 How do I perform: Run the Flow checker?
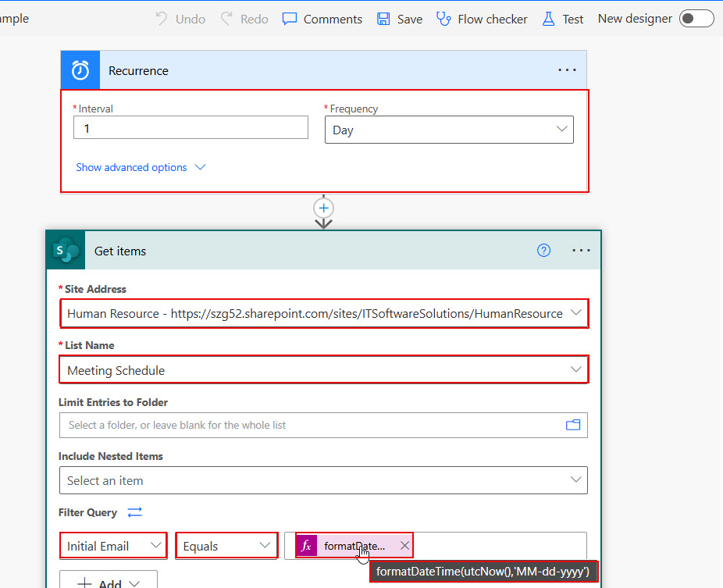(x=482, y=19)
